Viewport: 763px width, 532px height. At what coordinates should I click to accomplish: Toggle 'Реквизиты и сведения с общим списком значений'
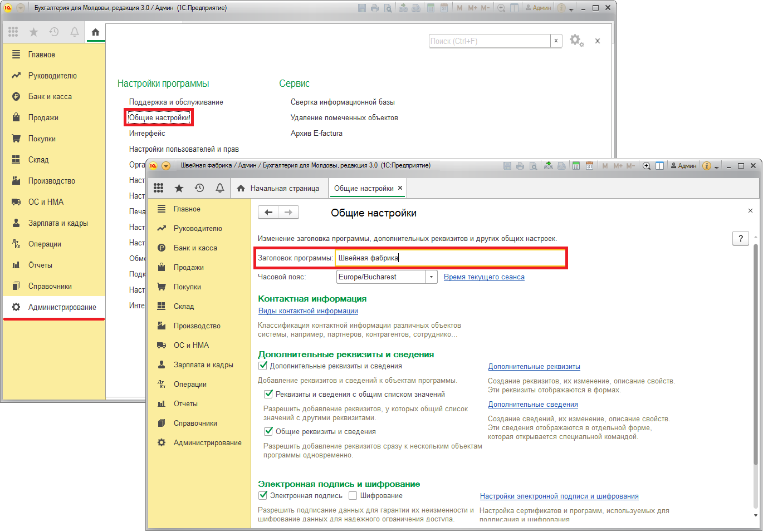[x=268, y=395]
